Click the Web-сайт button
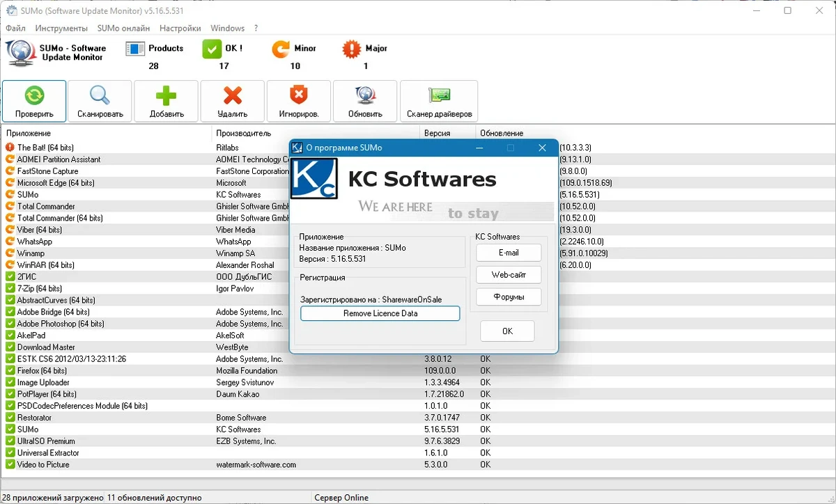 [509, 275]
